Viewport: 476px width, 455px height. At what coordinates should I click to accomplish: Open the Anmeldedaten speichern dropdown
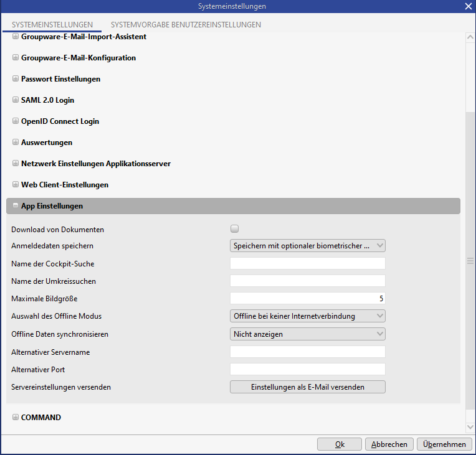tap(308, 246)
